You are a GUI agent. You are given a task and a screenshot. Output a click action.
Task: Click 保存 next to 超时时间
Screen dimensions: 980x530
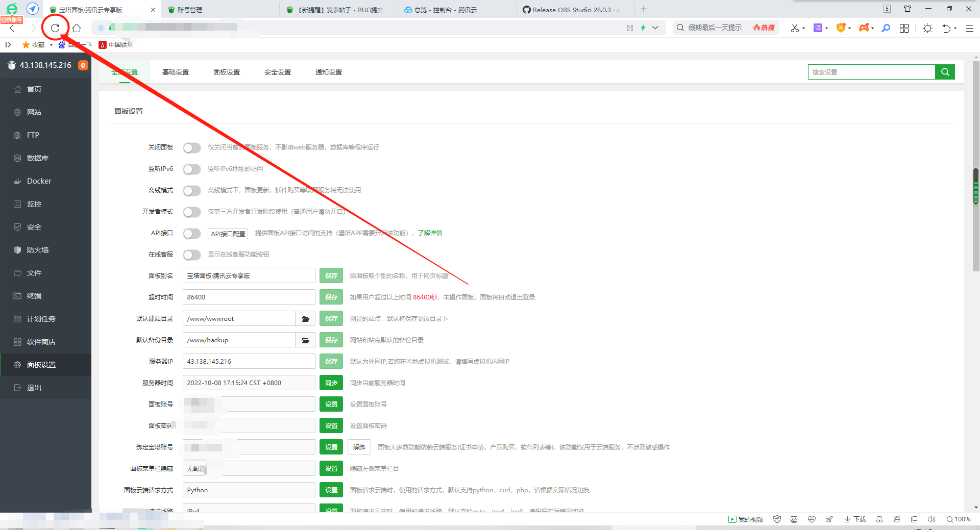coord(331,297)
